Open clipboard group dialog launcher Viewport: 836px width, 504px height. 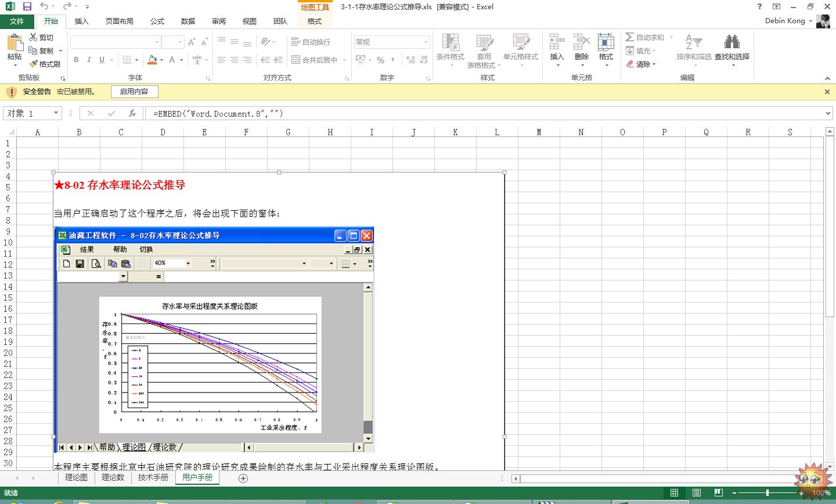tap(63, 78)
